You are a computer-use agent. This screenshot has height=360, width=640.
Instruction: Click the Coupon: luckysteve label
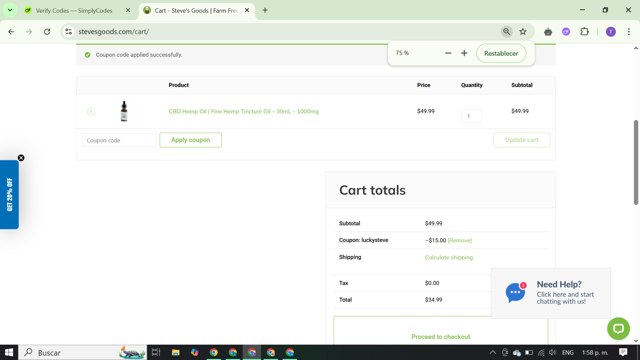[x=363, y=240]
